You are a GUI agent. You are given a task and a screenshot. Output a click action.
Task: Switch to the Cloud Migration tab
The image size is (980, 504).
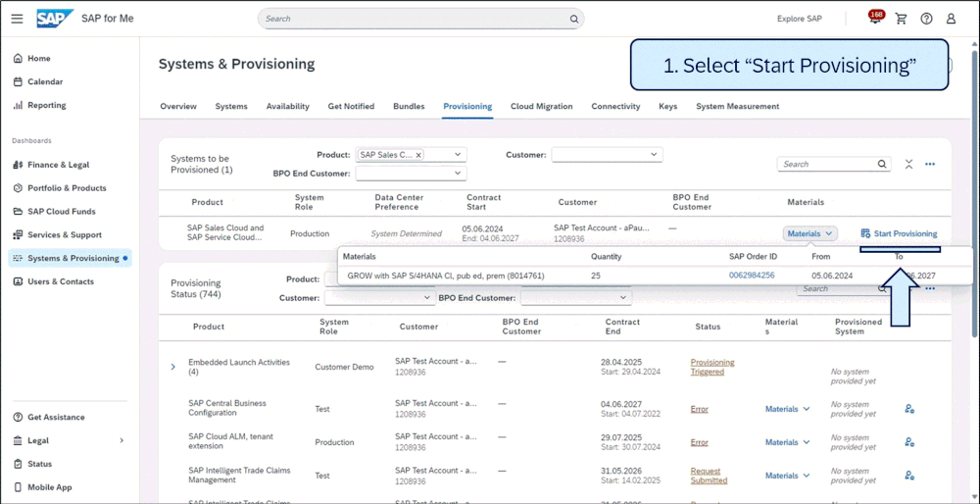[541, 106]
